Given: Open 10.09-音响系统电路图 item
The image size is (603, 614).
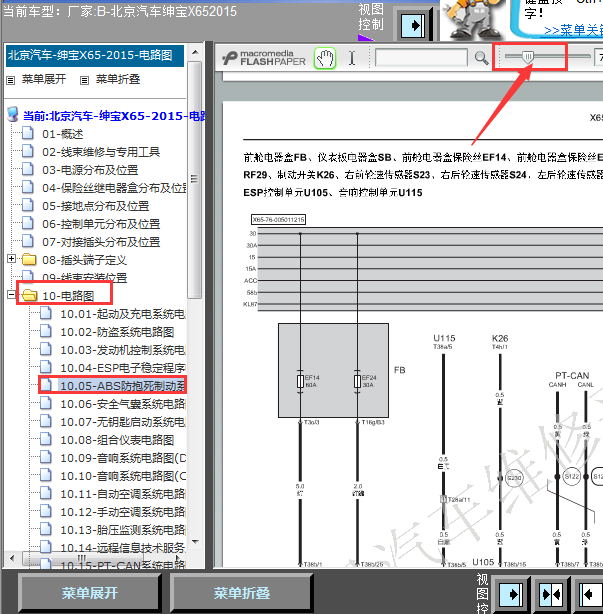Looking at the screenshot, I should click(x=123, y=458).
